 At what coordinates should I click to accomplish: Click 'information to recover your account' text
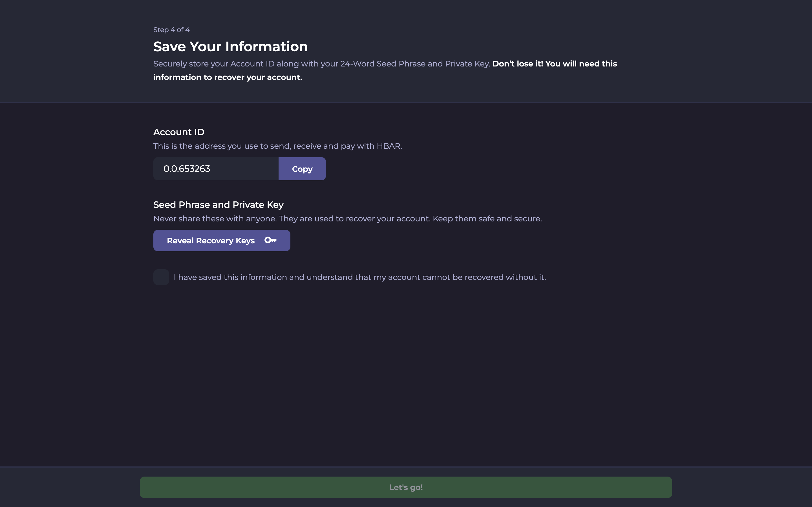228,77
